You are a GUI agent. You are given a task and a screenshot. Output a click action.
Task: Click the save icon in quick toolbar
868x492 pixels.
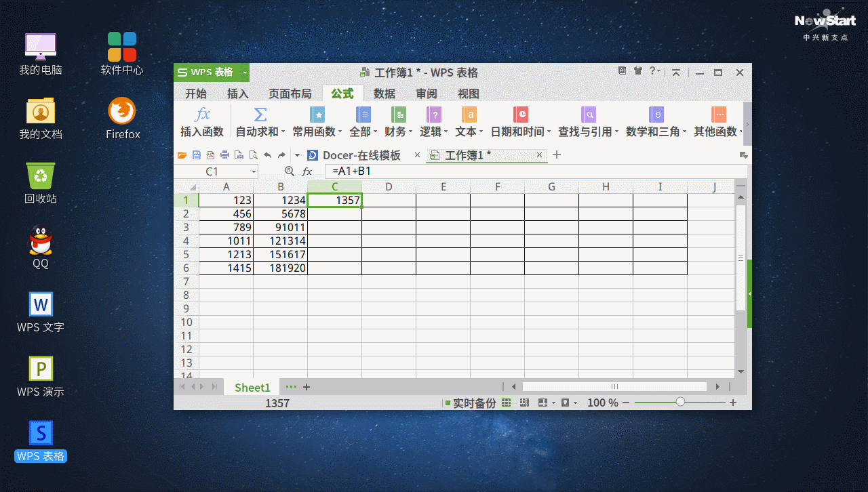pos(197,155)
